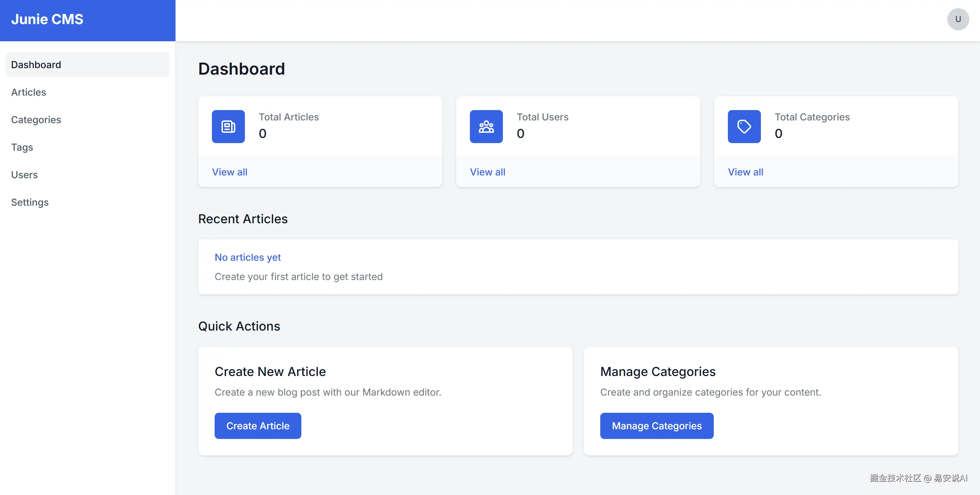Click the Total Users people icon
The width and height of the screenshot is (980, 495).
tap(486, 126)
